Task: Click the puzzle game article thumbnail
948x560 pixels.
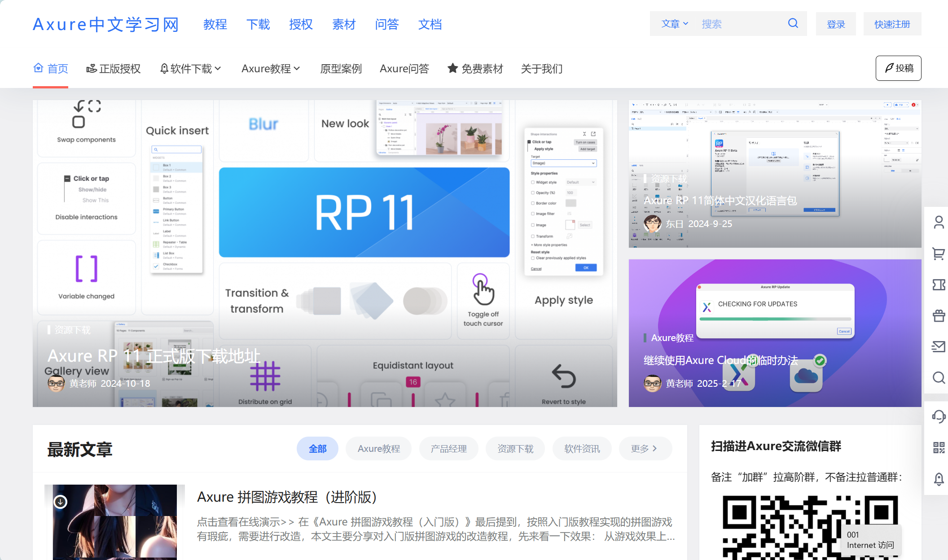Action: (x=114, y=522)
